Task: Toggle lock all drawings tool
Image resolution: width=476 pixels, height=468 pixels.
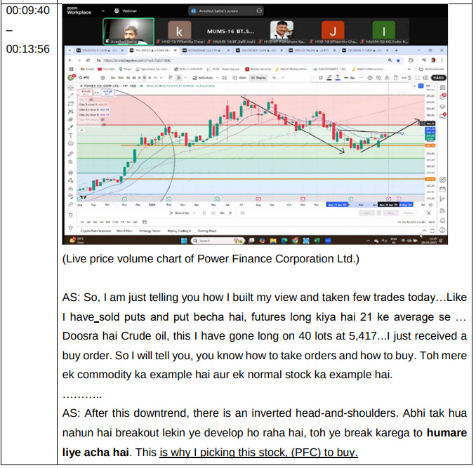Action: point(70,188)
